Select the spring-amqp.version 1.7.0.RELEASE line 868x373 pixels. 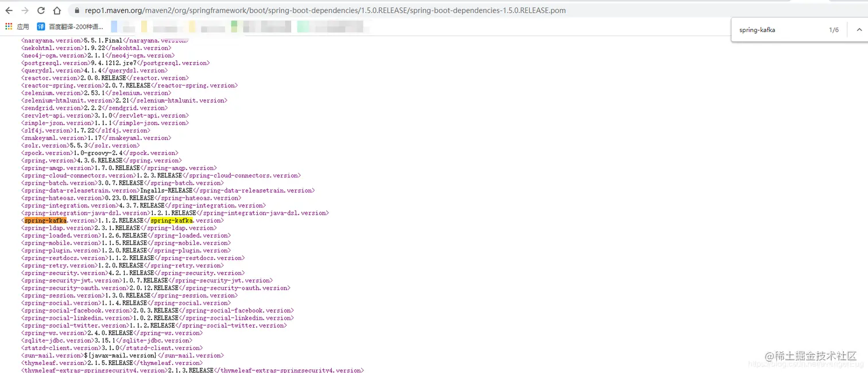tap(119, 168)
